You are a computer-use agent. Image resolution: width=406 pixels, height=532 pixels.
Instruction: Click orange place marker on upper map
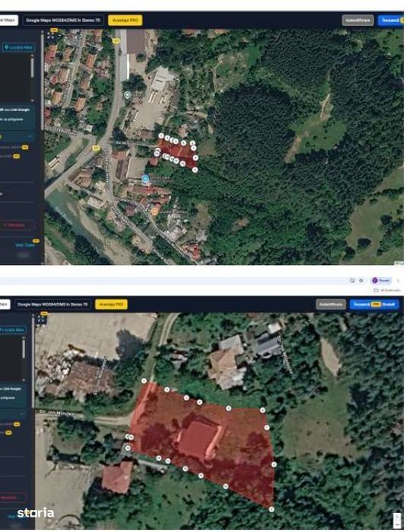point(154,212)
